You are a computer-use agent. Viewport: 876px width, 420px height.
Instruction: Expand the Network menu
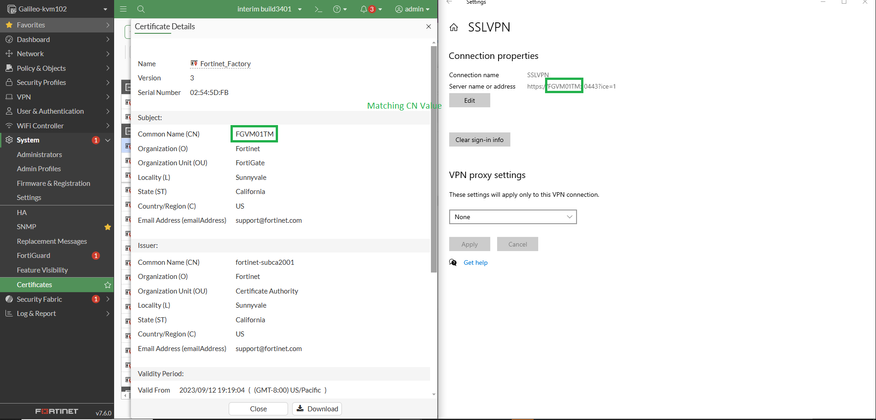pyautogui.click(x=57, y=54)
